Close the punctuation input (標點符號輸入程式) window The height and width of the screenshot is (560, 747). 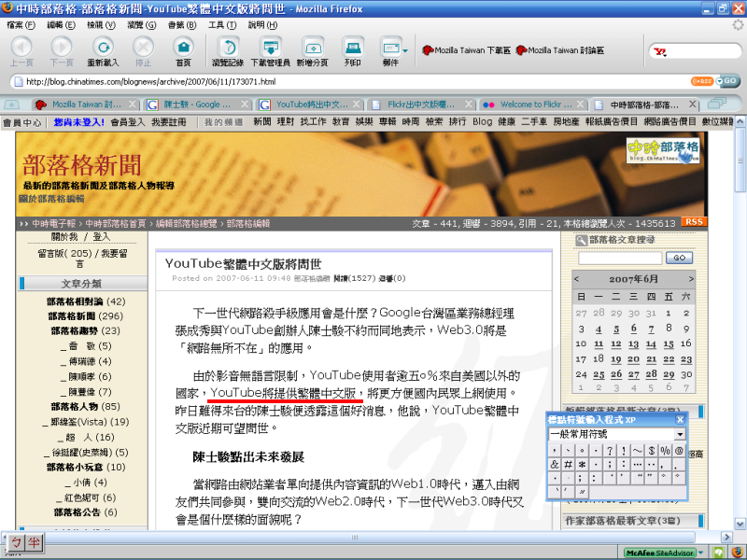681,420
